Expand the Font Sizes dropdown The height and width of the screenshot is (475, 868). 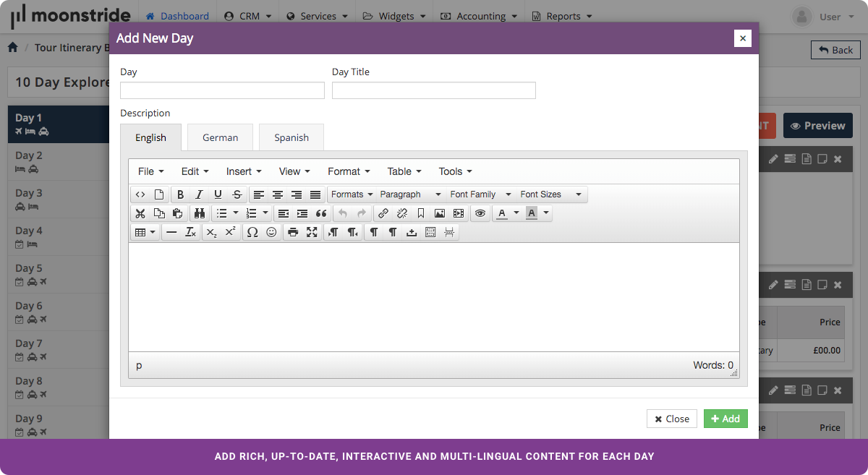click(x=550, y=194)
